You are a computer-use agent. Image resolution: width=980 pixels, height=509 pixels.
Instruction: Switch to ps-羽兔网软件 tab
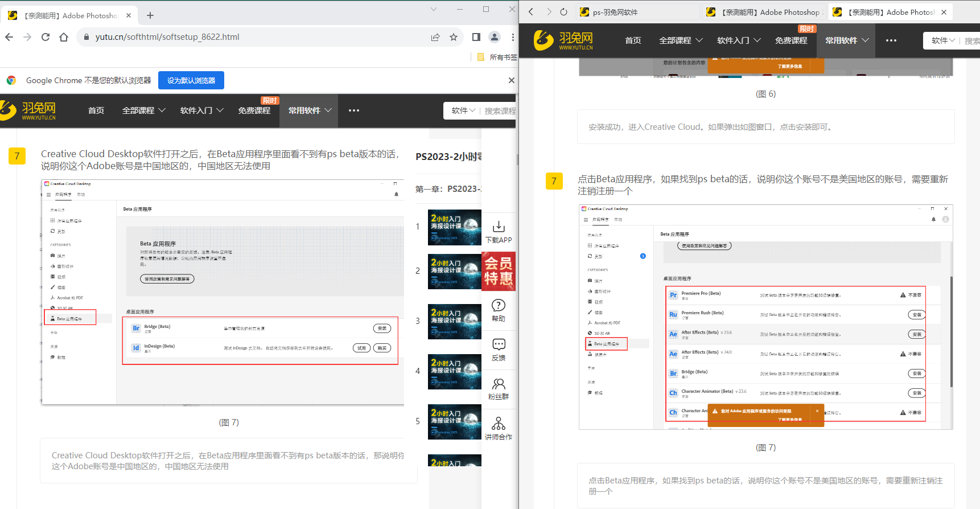tap(637, 12)
